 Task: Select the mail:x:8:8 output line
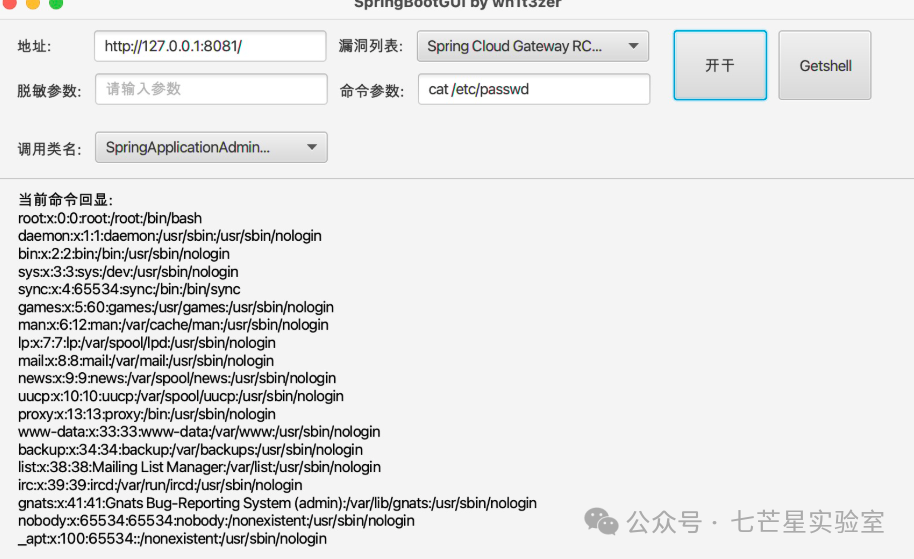tap(146, 360)
